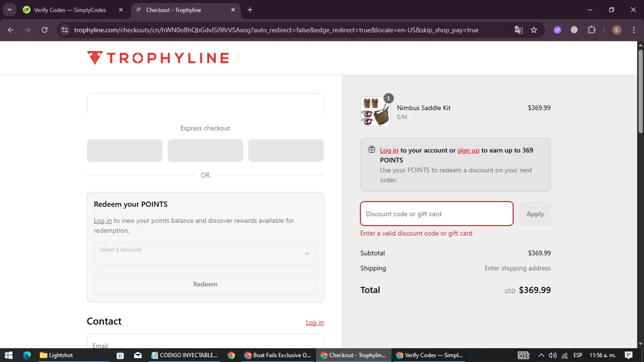
Task: Open the Extensions puzzle icon
Action: pyautogui.click(x=592, y=30)
